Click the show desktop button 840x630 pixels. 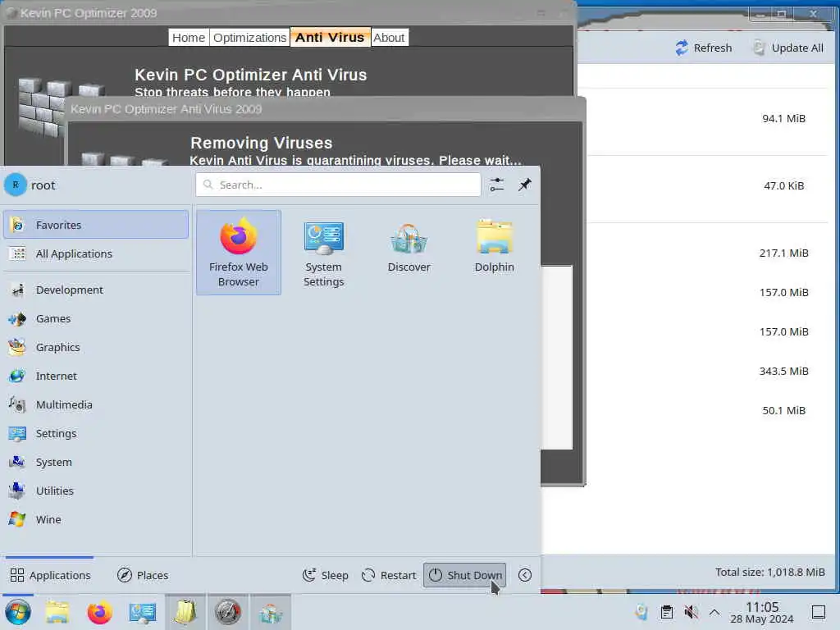[x=818, y=612]
